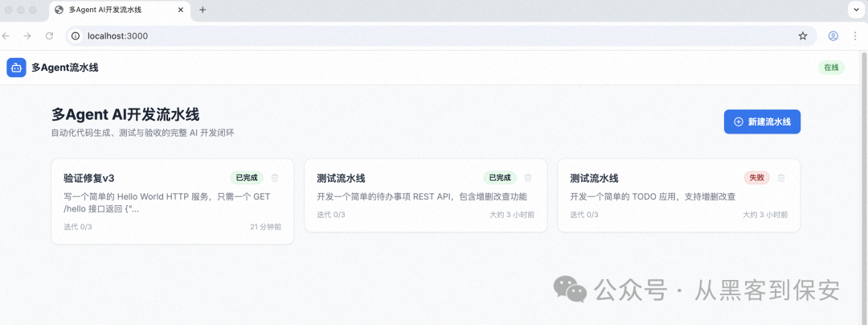Click the 在线 status badge
This screenshot has height=325, width=868.
pos(831,68)
